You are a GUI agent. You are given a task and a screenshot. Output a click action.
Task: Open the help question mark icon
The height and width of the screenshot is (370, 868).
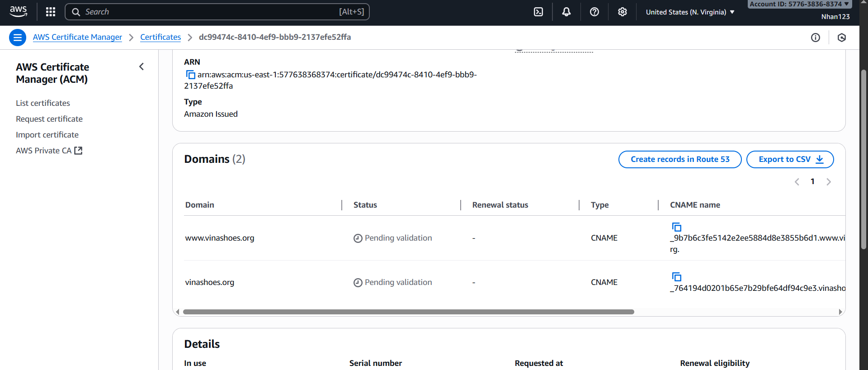(594, 12)
